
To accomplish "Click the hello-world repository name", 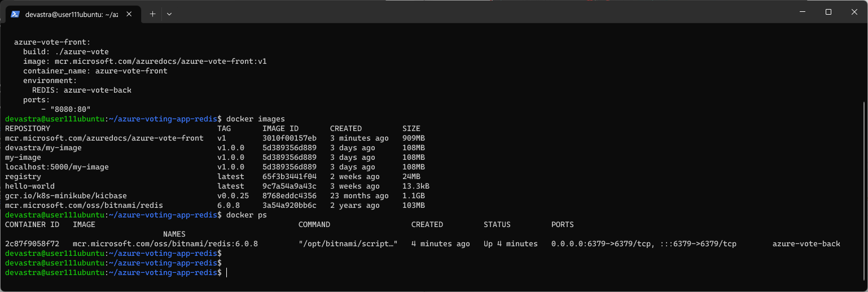I will [x=30, y=186].
